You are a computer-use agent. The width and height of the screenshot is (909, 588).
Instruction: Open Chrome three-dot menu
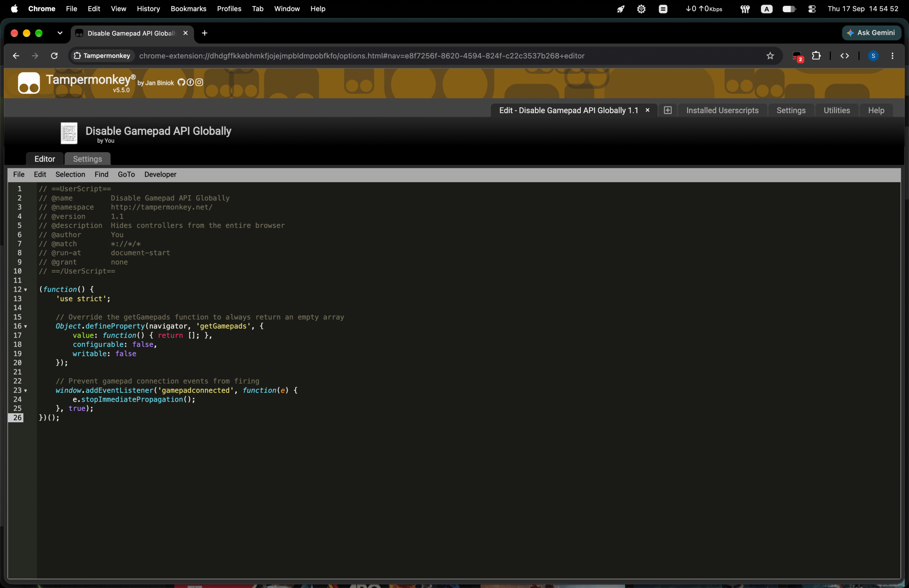pos(892,56)
